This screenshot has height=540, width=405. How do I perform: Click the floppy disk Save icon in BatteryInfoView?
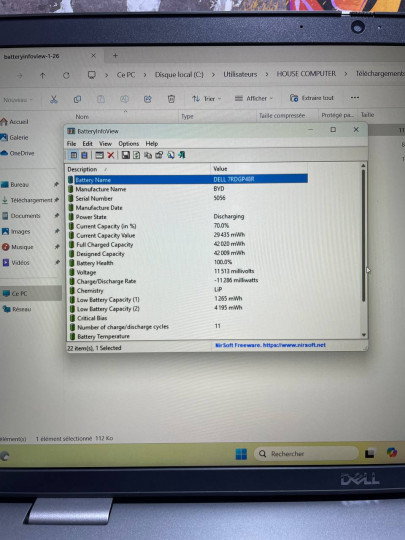126,155
